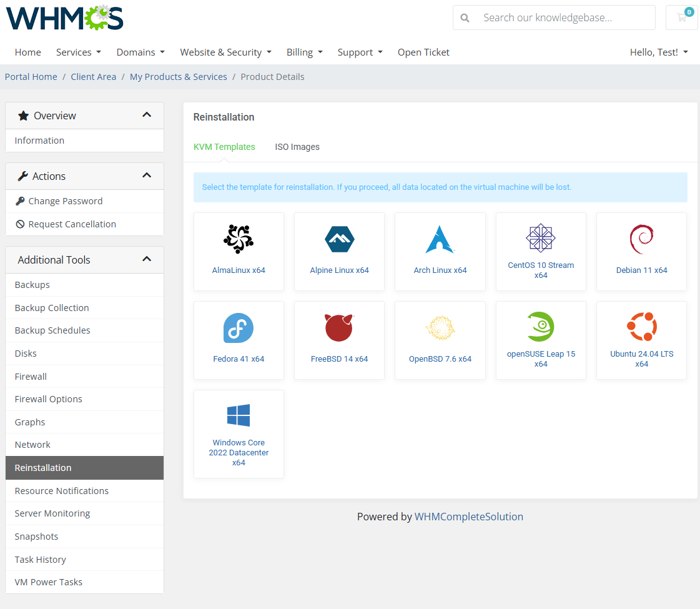This screenshot has width=700, height=609.
Task: Open Network in the sidebar
Action: click(x=84, y=445)
